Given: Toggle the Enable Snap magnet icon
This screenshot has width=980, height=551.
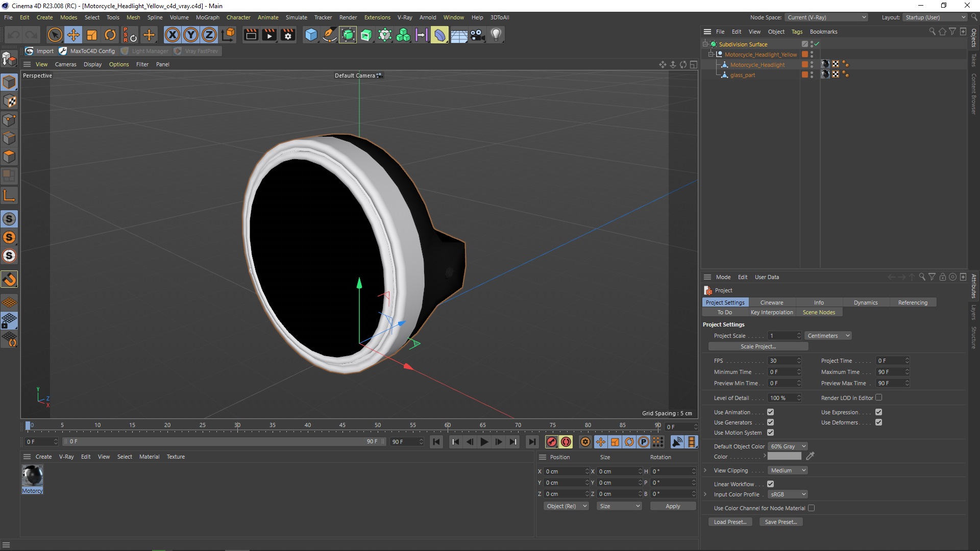Looking at the screenshot, I should click(9, 279).
